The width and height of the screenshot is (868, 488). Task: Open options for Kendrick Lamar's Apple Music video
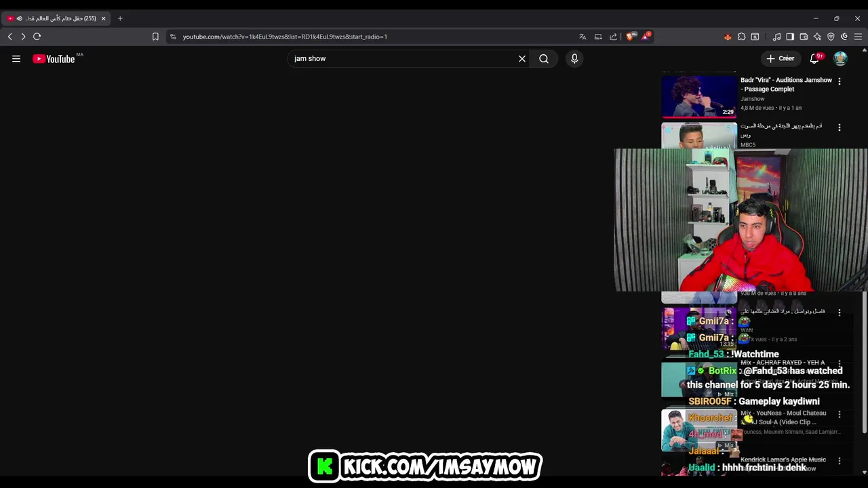[x=840, y=461]
